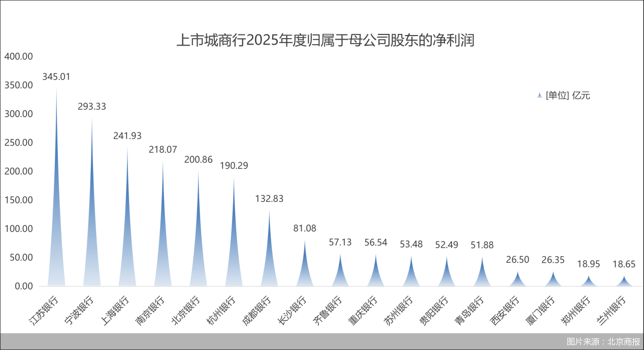Viewport: 644px width, 350px height.
Task: Click the 52.49 data label
Action: (447, 244)
